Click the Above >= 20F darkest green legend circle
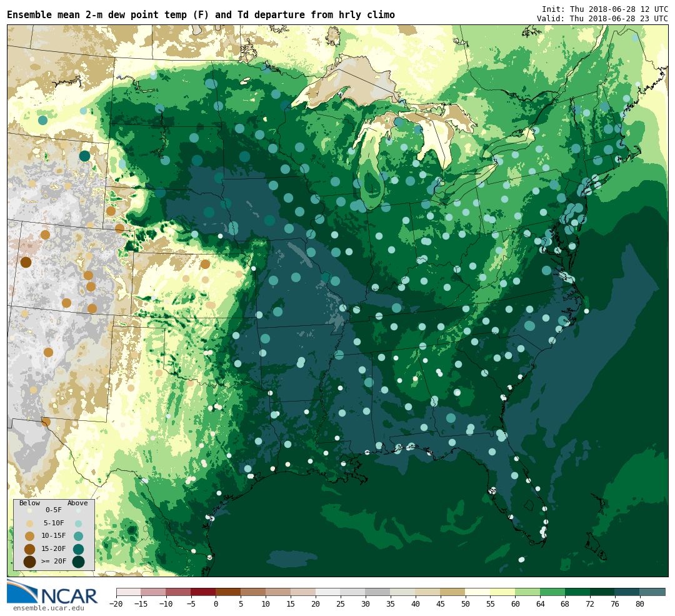 click(x=78, y=562)
